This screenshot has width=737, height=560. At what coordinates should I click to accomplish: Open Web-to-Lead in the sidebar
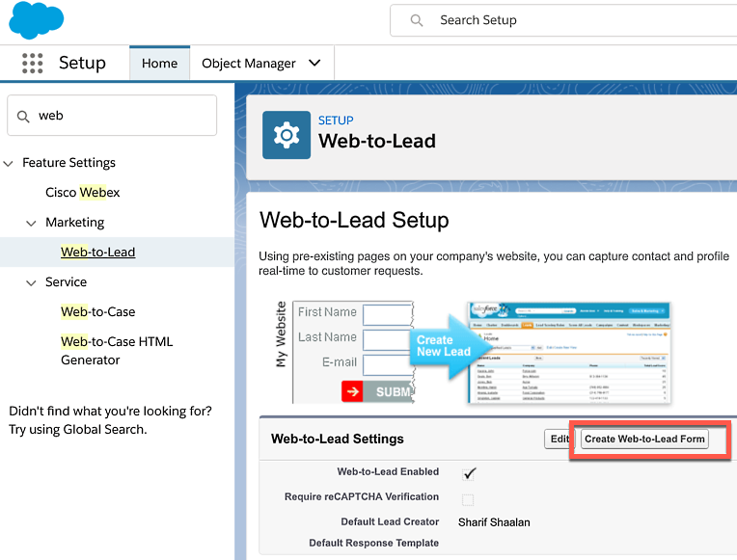[x=97, y=253]
